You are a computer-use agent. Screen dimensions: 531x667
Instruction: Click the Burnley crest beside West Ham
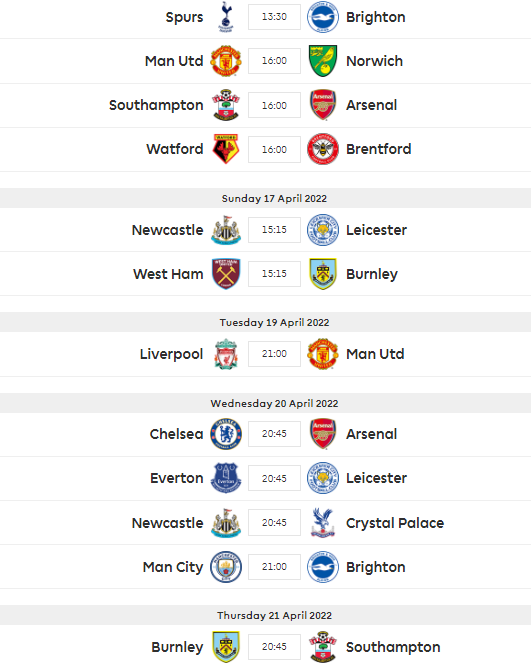[323, 274]
